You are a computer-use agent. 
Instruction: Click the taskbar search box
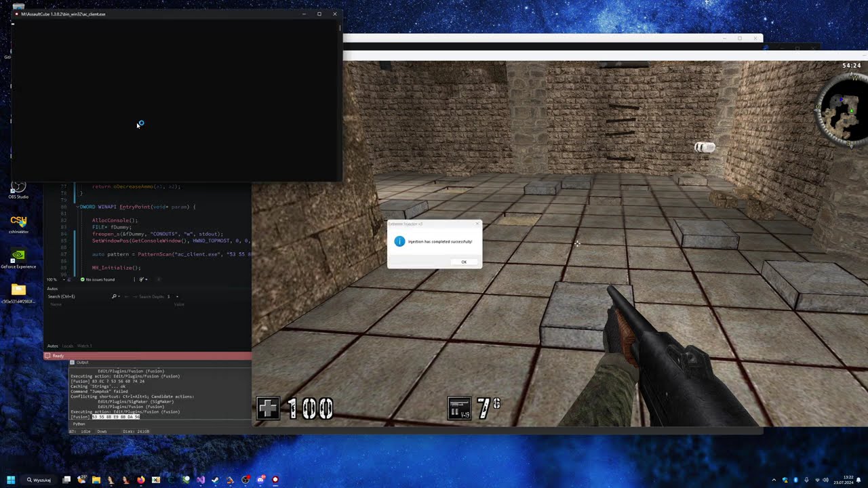click(x=39, y=480)
